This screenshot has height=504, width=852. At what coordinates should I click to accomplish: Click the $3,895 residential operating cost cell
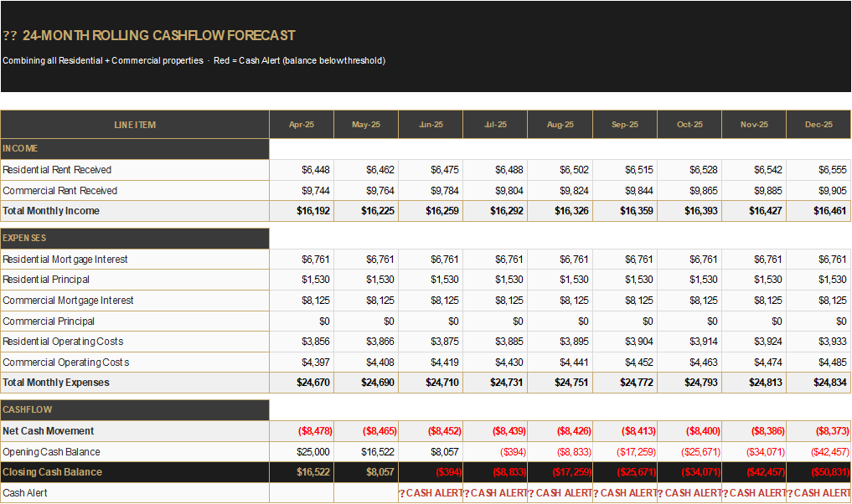[x=560, y=342]
